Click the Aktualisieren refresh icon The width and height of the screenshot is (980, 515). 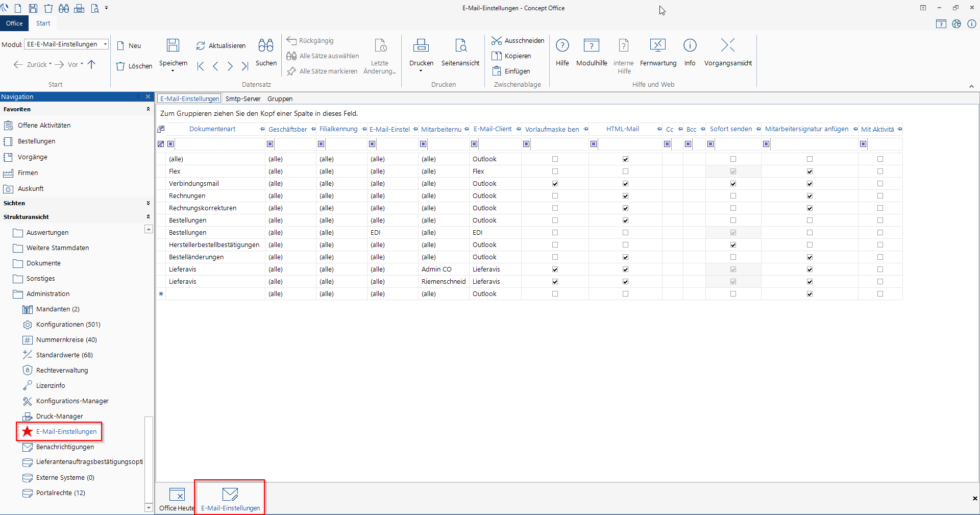click(x=201, y=46)
